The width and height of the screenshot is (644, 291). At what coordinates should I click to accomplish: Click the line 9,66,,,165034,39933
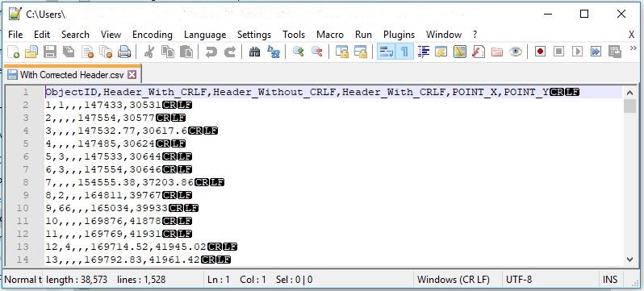click(x=122, y=208)
